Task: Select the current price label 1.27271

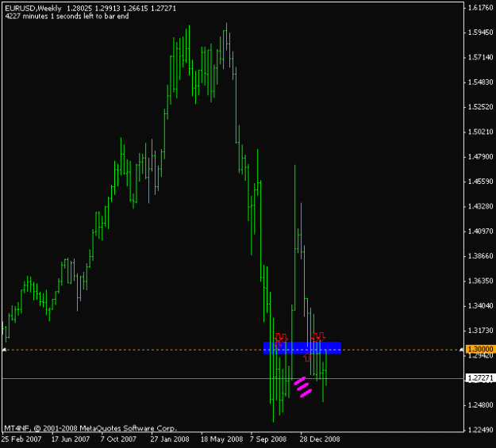Action: [x=480, y=378]
